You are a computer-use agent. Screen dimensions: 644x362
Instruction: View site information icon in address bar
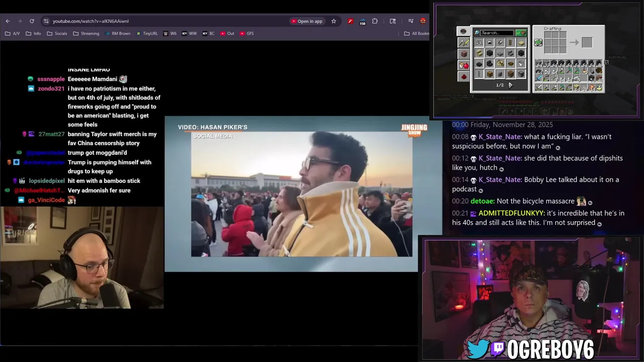coord(46,21)
